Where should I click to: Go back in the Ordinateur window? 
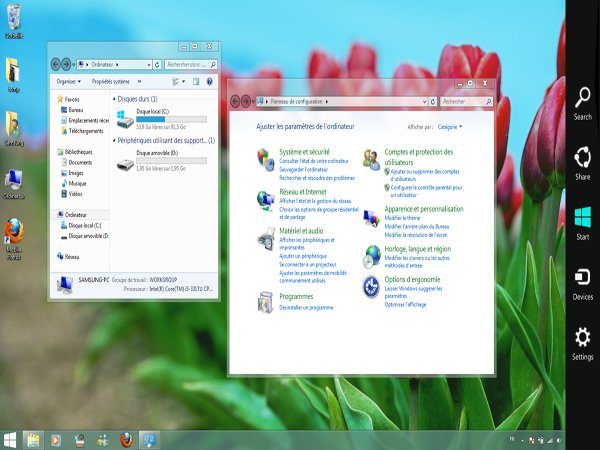pos(56,64)
